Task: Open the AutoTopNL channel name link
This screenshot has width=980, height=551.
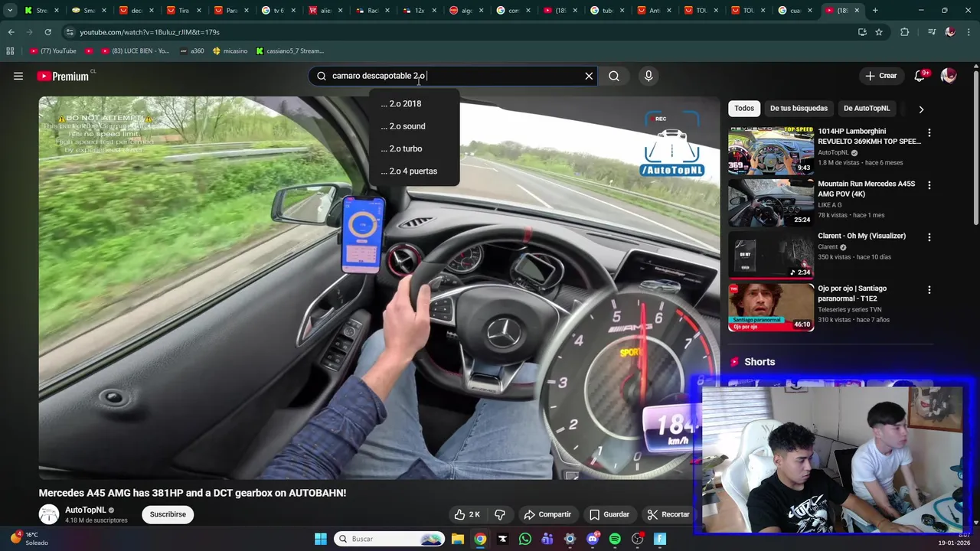Action: tap(85, 510)
